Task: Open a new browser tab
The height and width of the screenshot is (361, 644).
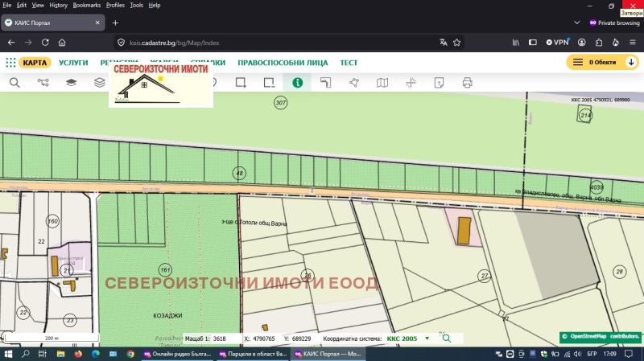Action: point(115,23)
